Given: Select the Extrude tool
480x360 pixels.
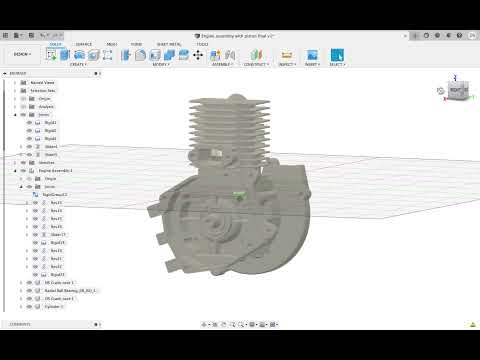Looking at the screenshot, I should tap(65, 55).
